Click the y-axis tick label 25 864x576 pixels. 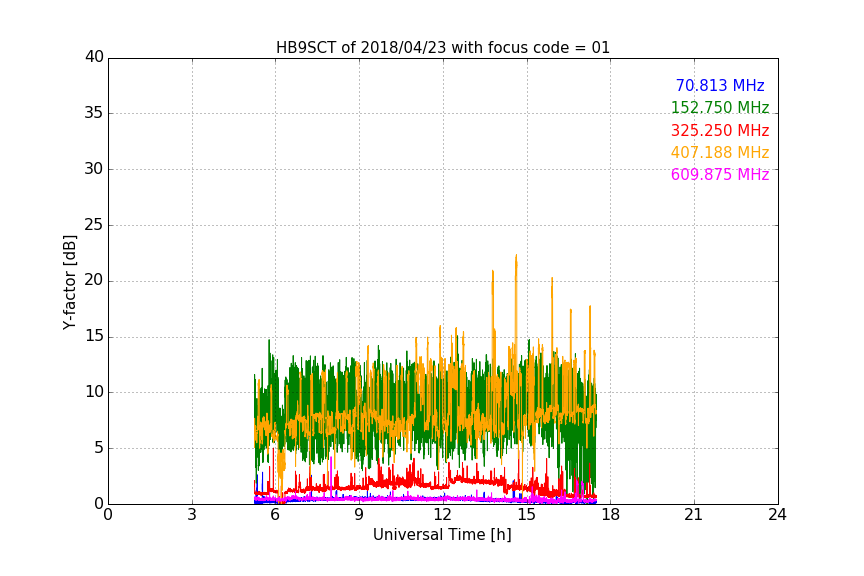tap(94, 225)
